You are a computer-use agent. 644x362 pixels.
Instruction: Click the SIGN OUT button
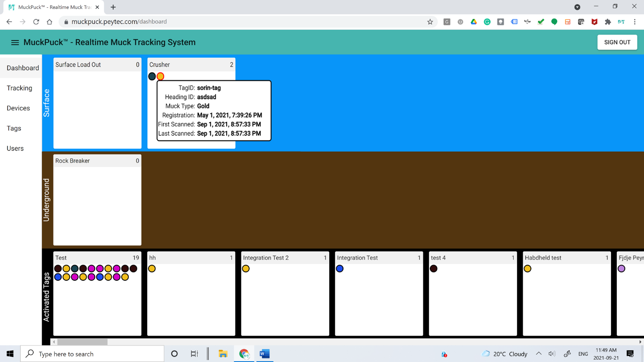click(x=617, y=42)
